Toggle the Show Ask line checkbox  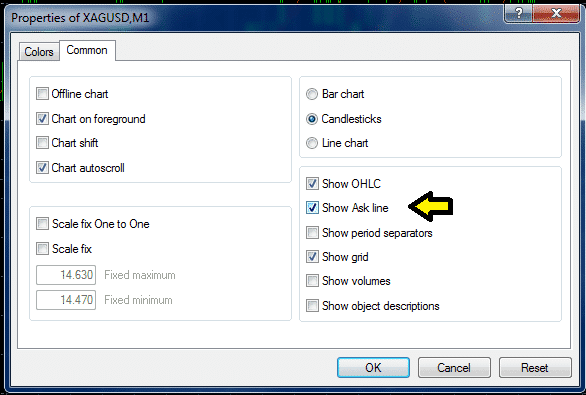tap(312, 207)
